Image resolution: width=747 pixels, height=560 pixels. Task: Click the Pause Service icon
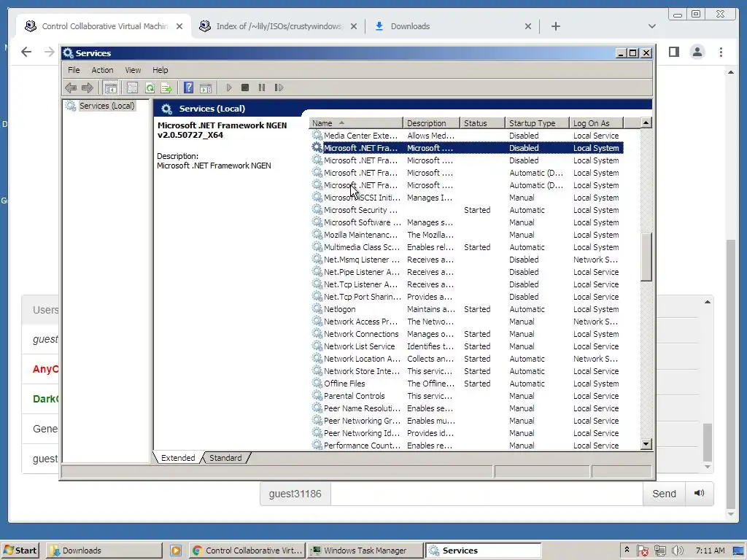click(262, 87)
